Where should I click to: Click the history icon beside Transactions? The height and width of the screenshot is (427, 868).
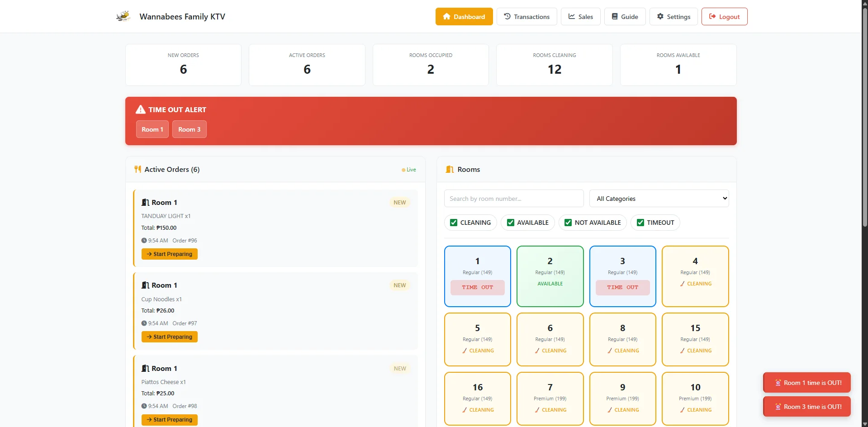click(507, 16)
